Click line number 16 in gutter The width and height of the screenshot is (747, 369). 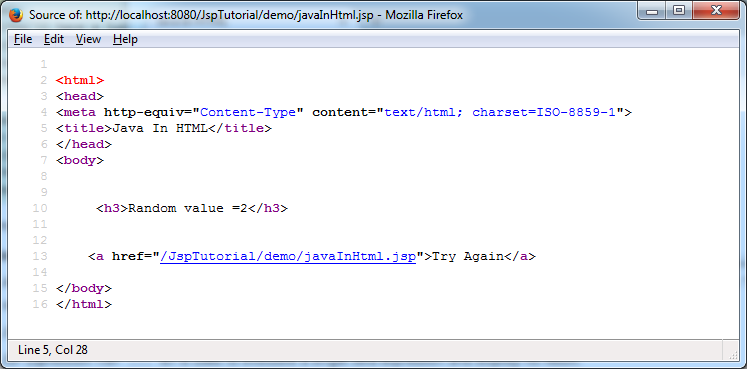pos(40,304)
